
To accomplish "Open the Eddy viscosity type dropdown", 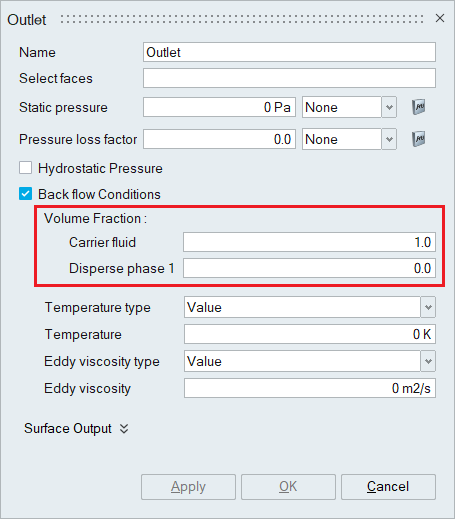I will (x=310, y=361).
